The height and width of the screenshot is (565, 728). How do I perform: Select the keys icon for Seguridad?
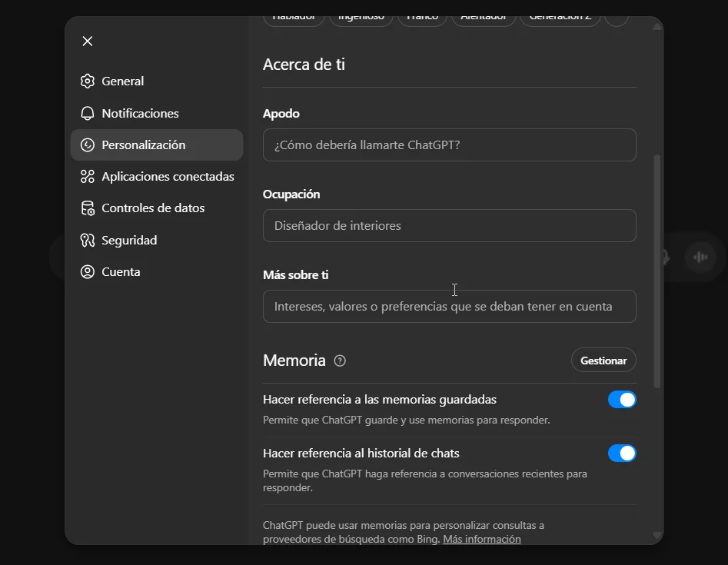pyautogui.click(x=87, y=240)
